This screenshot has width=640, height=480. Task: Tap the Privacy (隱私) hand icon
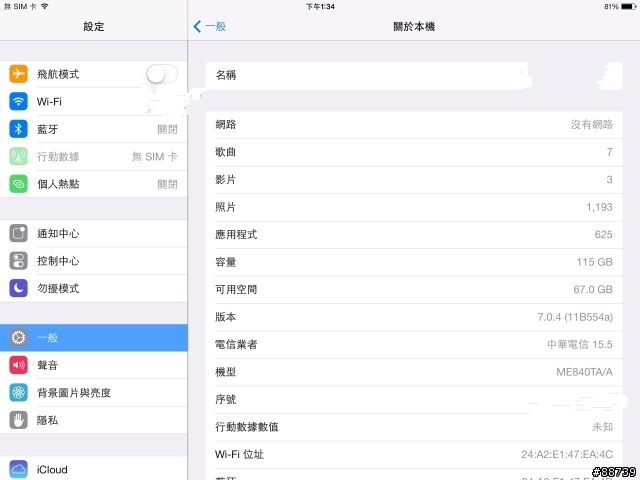pos(18,420)
